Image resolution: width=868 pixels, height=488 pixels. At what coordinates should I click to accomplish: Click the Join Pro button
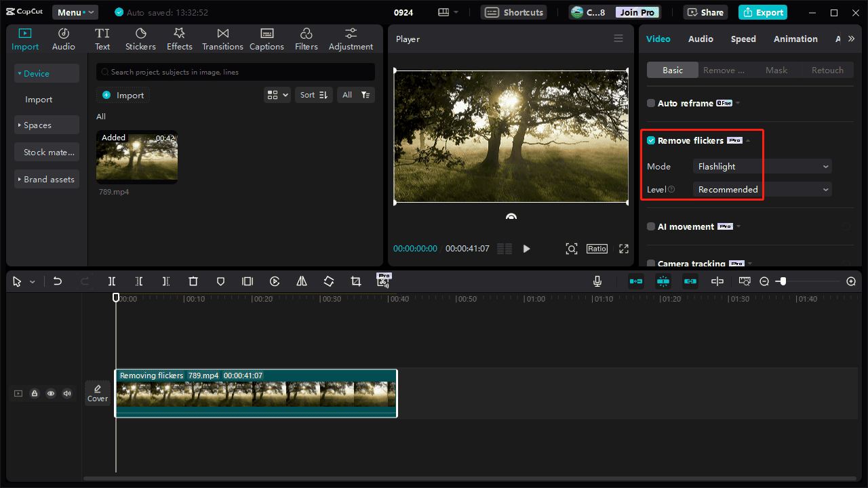click(x=637, y=12)
